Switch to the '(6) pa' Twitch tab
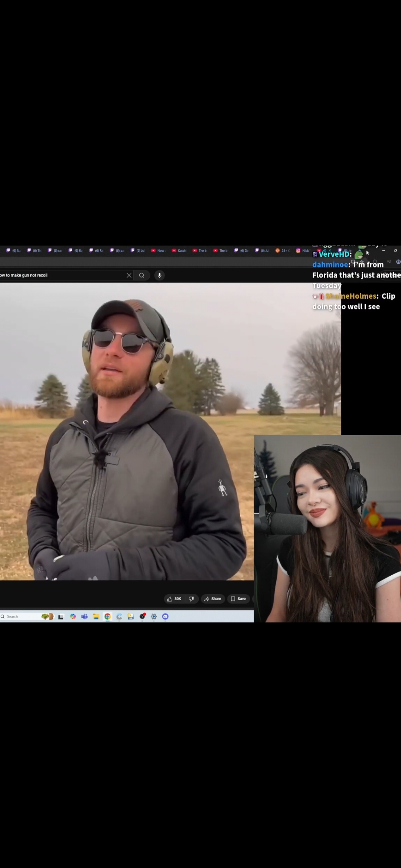This screenshot has height=868, width=401. [117, 251]
